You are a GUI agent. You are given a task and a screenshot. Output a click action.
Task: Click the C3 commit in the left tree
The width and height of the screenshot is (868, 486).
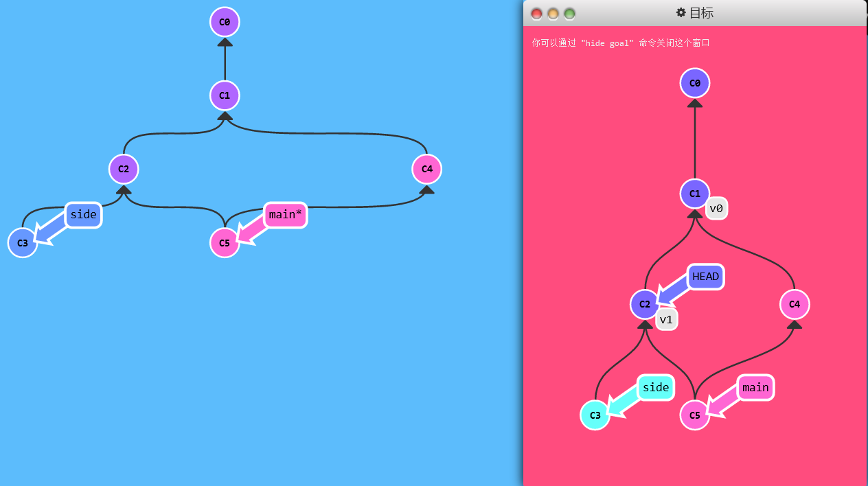pos(23,243)
